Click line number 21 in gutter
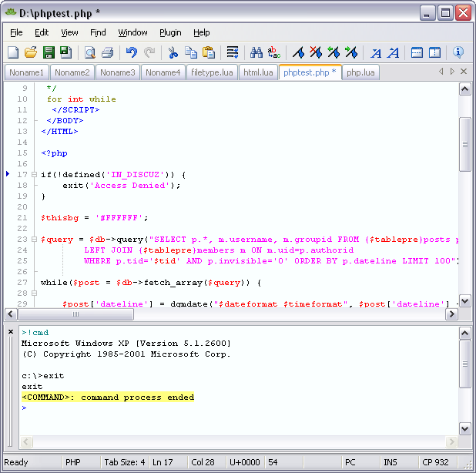 (x=22, y=218)
